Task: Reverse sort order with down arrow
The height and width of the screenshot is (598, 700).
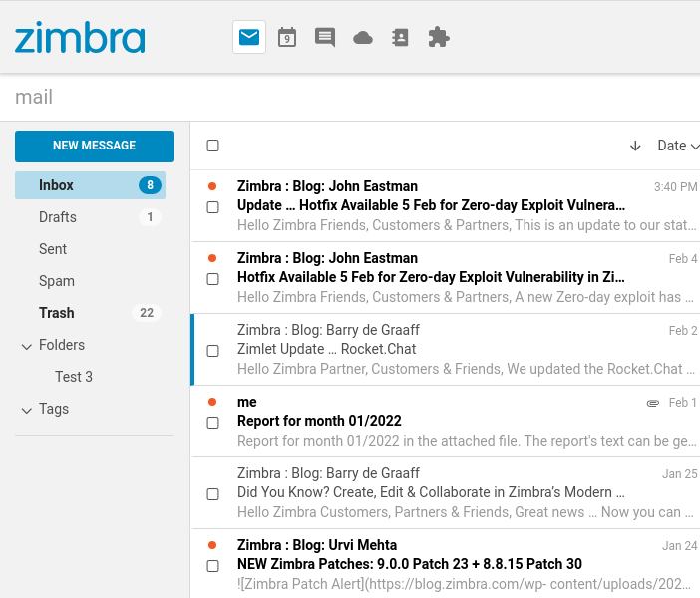Action: point(635,146)
